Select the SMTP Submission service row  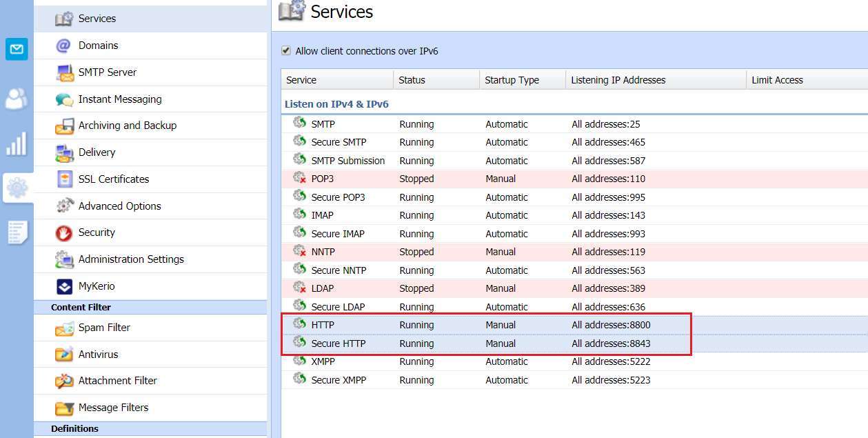pos(574,161)
